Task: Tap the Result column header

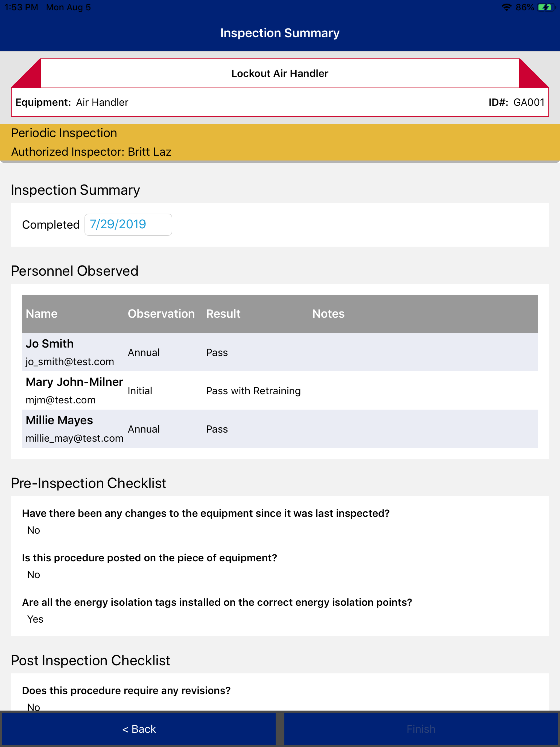Action: [223, 314]
